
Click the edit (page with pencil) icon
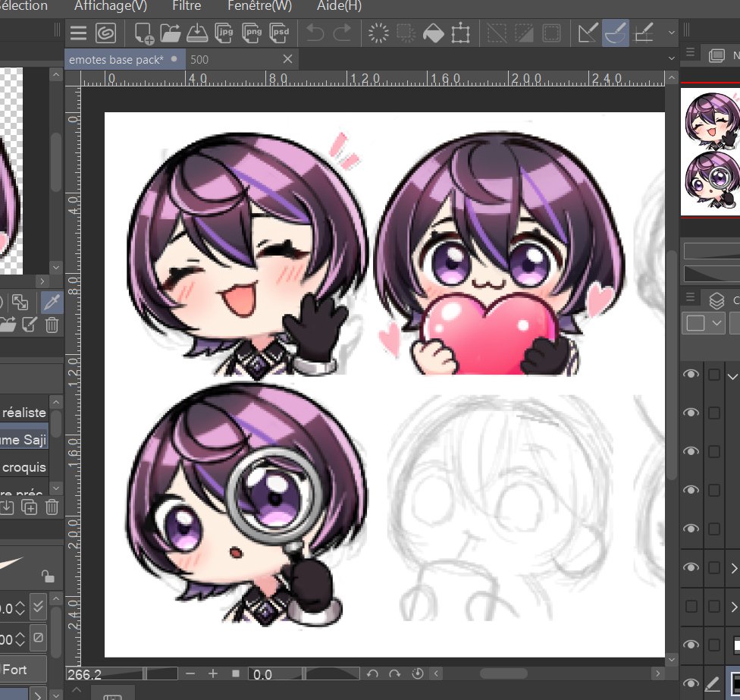tap(30, 325)
